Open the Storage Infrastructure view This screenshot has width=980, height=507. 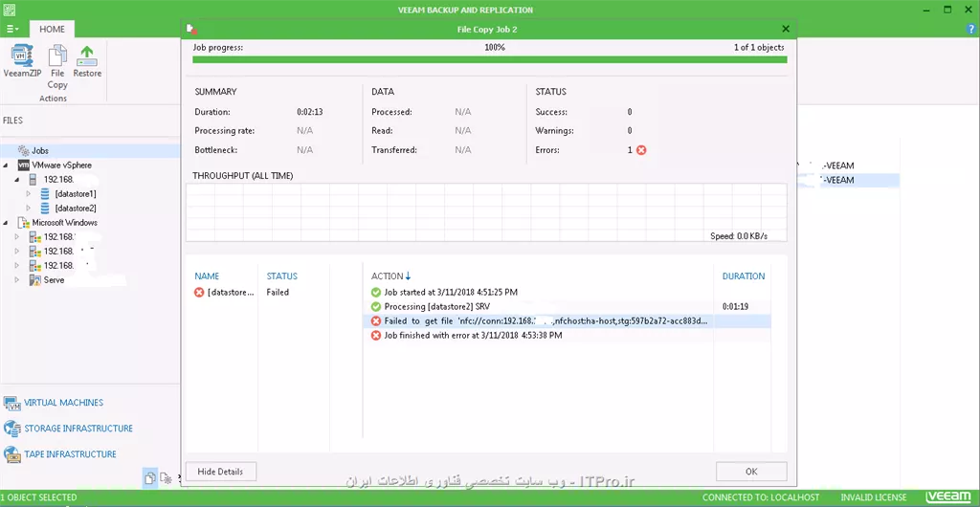point(78,429)
